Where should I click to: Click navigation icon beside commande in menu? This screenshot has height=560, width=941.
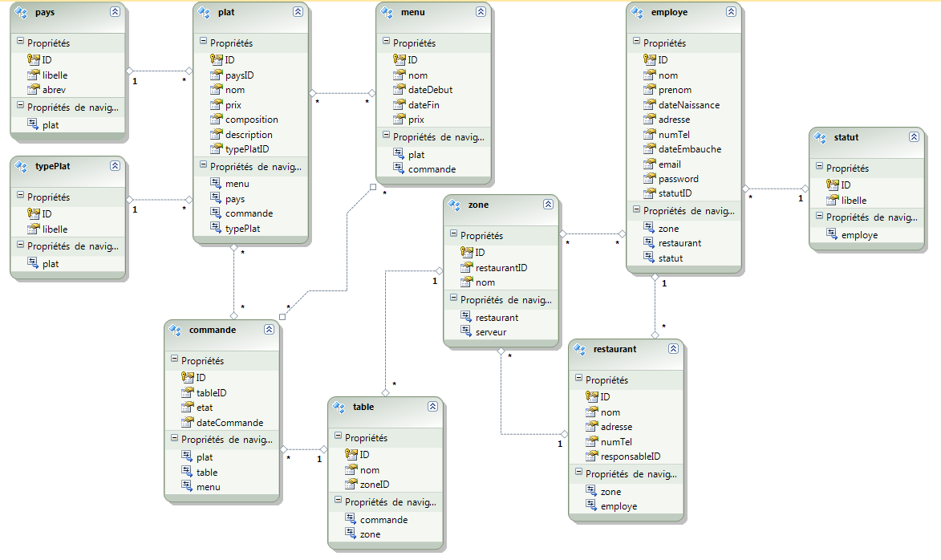pos(399,168)
